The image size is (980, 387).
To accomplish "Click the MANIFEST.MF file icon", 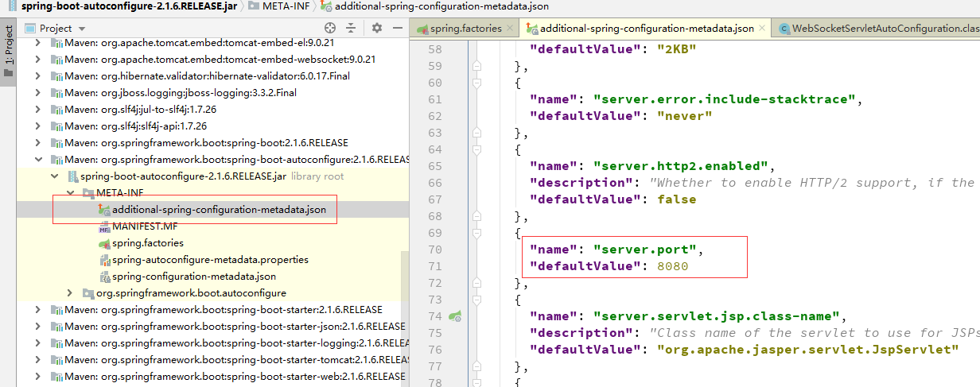I will pyautogui.click(x=103, y=226).
